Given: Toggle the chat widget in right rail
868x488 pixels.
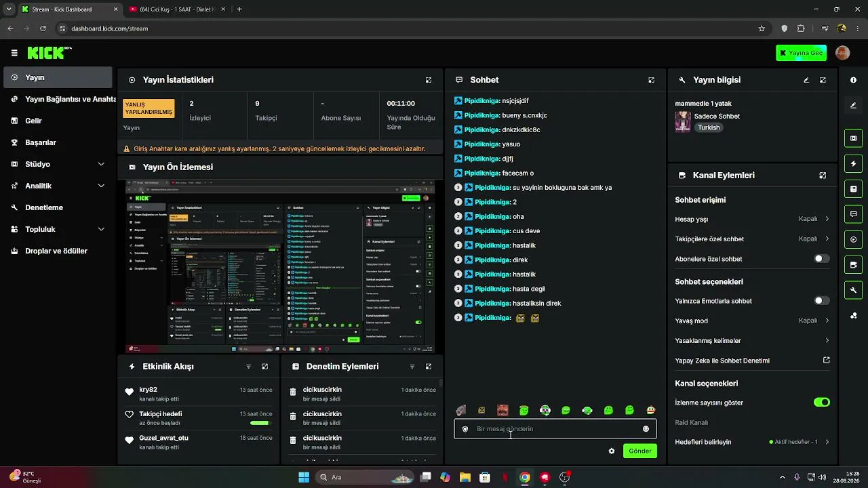Looking at the screenshot, I should [853, 214].
